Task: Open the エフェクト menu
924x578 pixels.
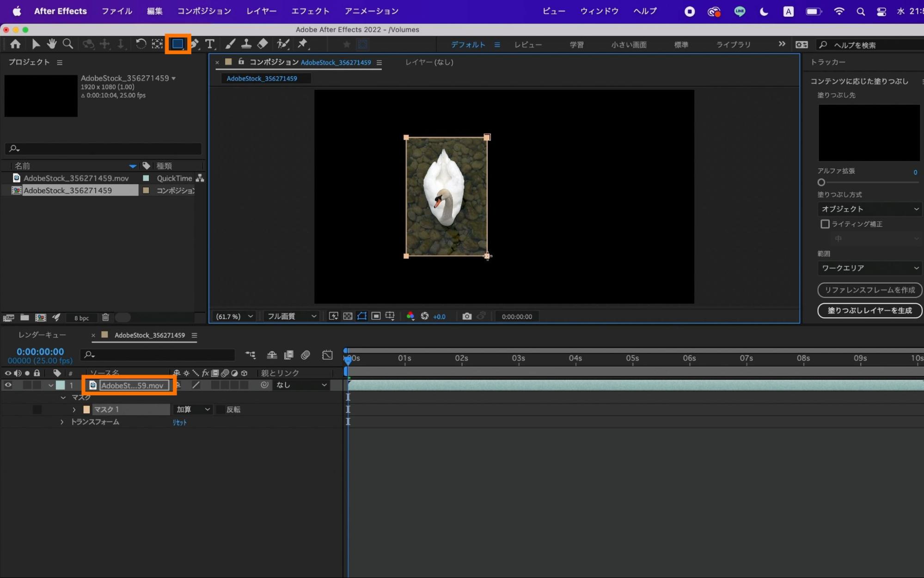Action: (310, 11)
